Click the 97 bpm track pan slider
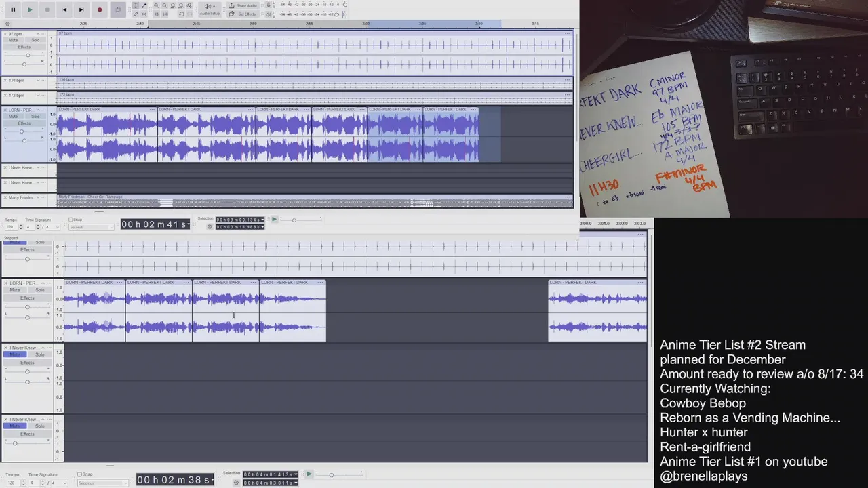 tap(25, 64)
